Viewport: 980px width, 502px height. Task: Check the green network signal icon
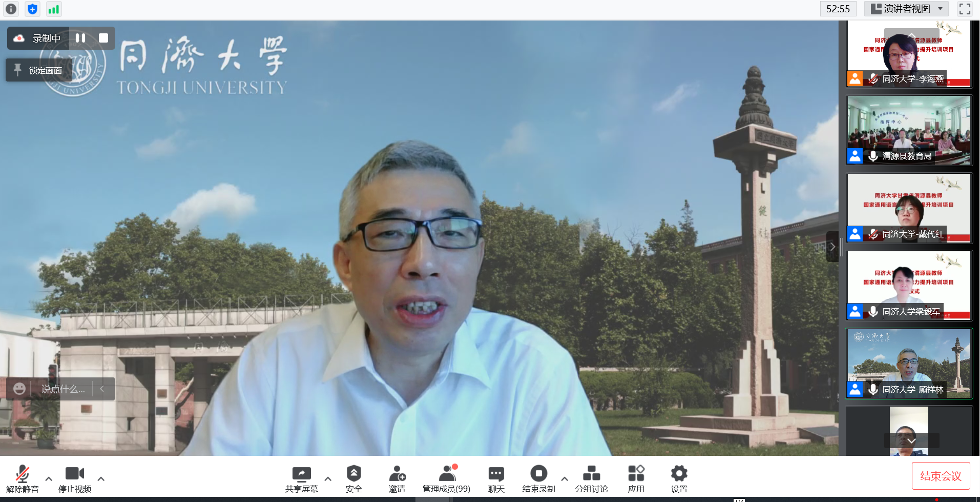[x=53, y=9]
